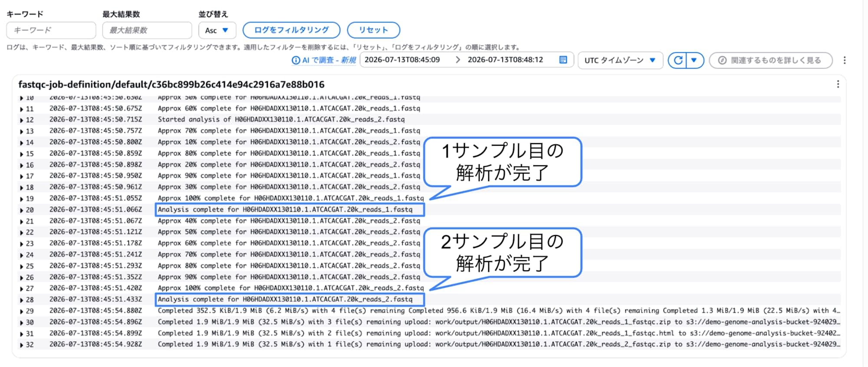868x367 pixels.
Task: Click the refresh logs icon
Action: tap(677, 60)
